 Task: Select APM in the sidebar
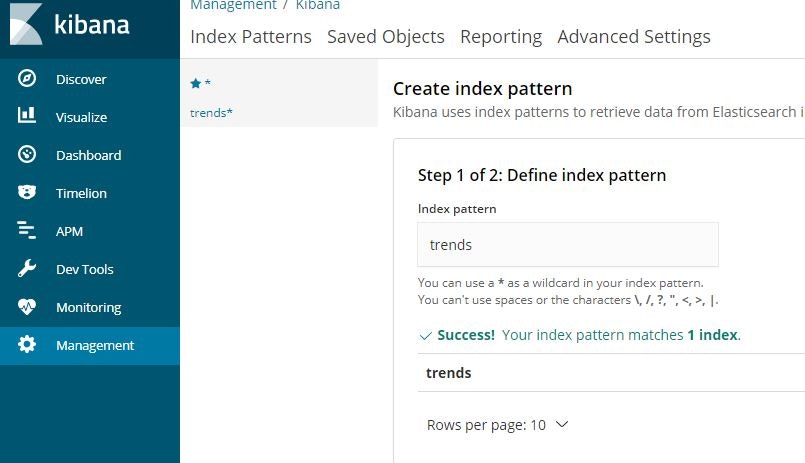click(69, 232)
